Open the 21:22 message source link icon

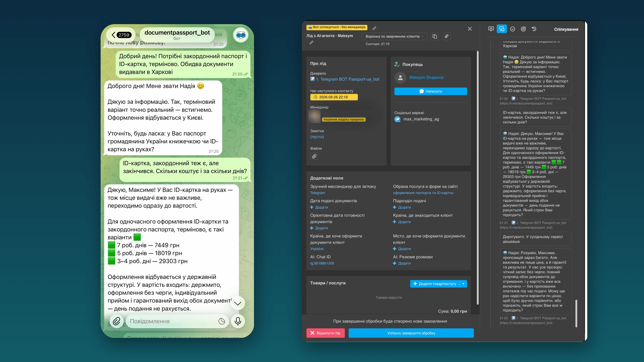[513, 318]
